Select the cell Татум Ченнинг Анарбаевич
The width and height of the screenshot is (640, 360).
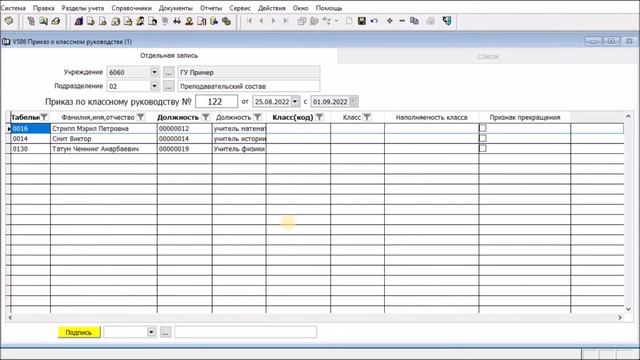[104, 149]
